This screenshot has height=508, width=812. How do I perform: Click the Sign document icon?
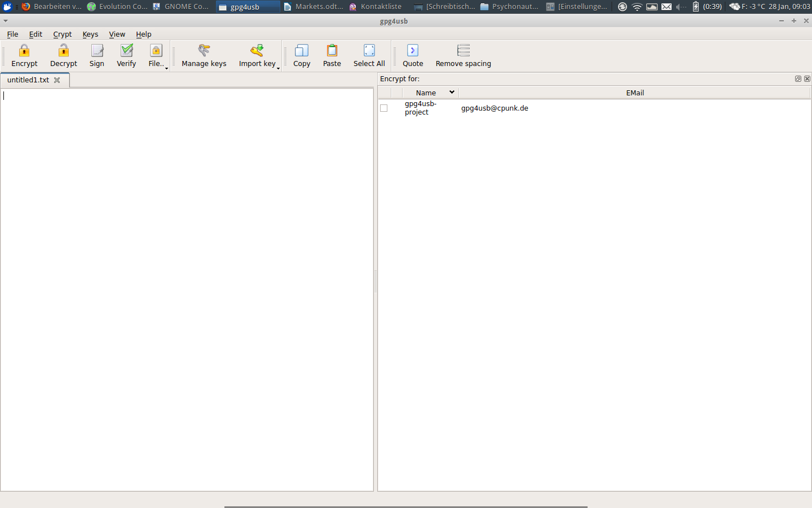97,51
